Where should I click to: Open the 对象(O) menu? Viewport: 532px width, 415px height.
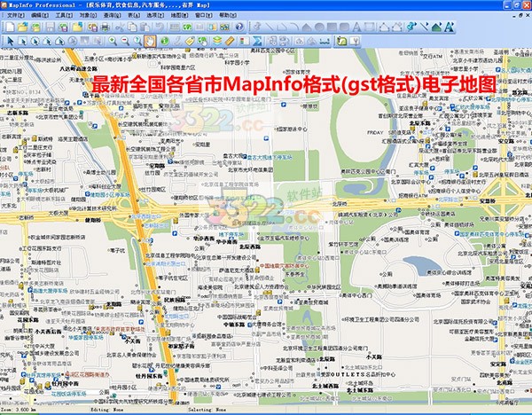coord(88,15)
